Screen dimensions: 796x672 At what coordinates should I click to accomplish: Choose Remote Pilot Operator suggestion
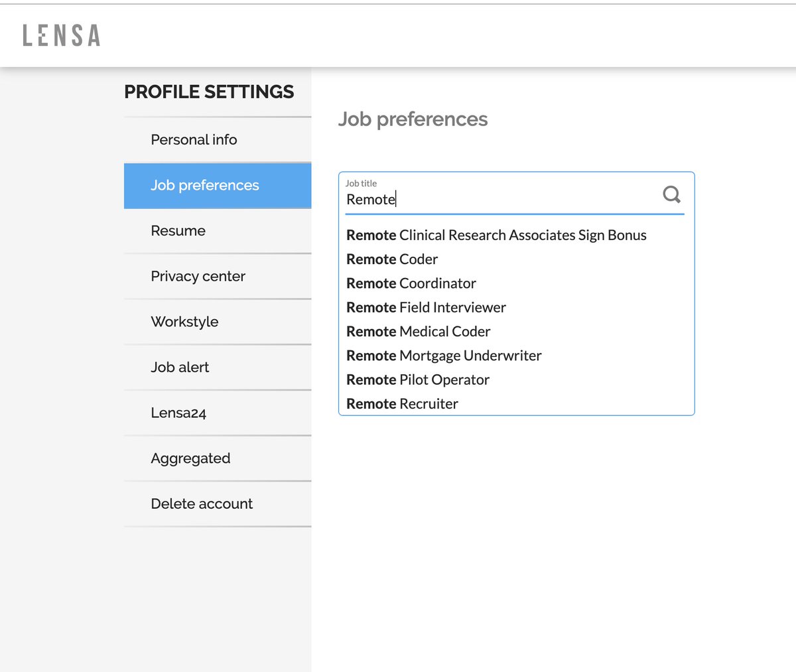[x=516, y=379]
